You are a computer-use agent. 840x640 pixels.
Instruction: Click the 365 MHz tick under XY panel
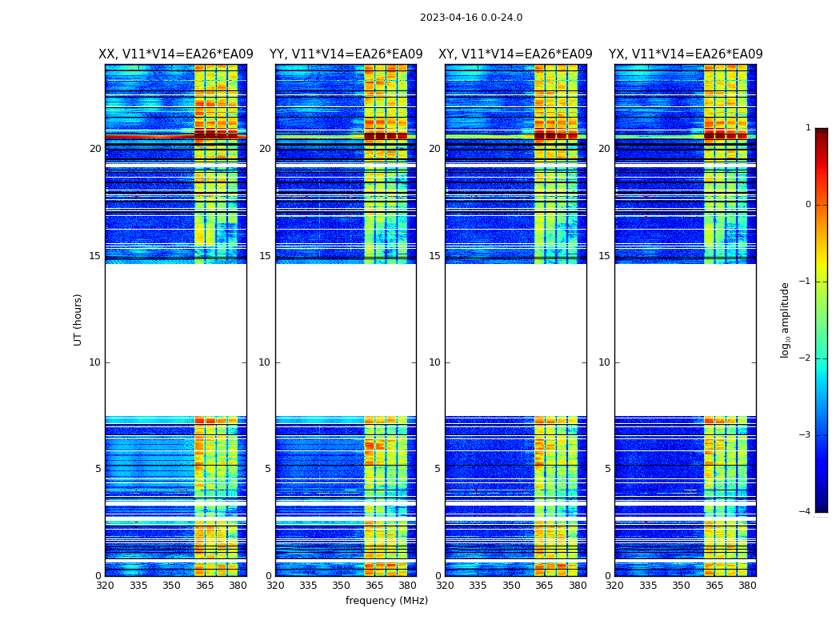(544, 586)
